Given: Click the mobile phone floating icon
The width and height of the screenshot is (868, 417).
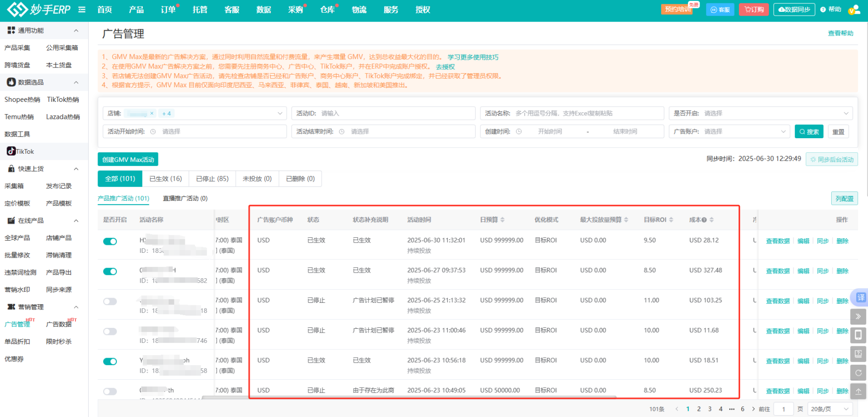Looking at the screenshot, I should pos(858,335).
